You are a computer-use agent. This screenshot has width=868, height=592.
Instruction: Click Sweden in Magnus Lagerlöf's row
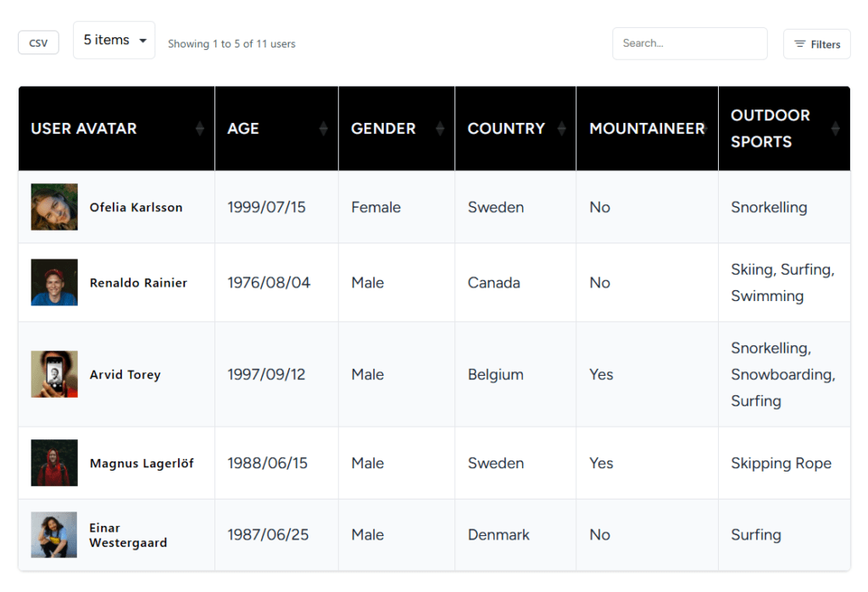pos(495,463)
